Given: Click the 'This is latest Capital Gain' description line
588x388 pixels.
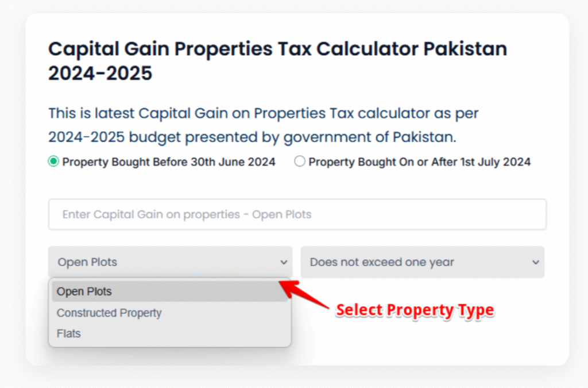Looking at the screenshot, I should pyautogui.click(x=263, y=114).
